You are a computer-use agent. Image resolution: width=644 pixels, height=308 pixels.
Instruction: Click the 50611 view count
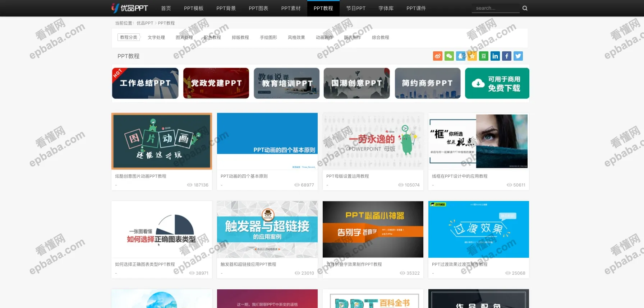[x=519, y=185]
